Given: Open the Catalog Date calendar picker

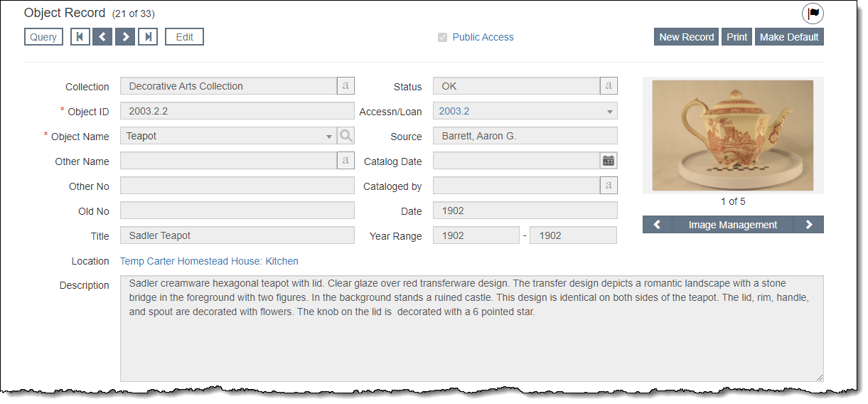Looking at the screenshot, I should pos(609,161).
